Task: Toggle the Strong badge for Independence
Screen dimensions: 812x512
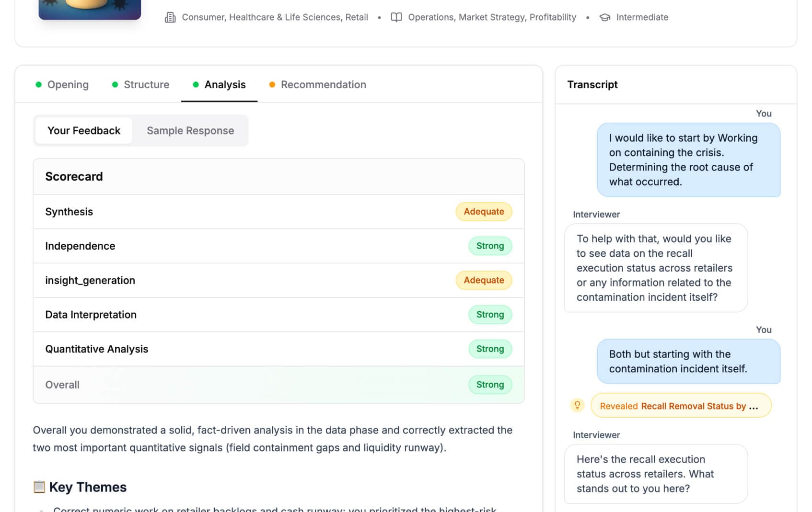Action: point(490,246)
